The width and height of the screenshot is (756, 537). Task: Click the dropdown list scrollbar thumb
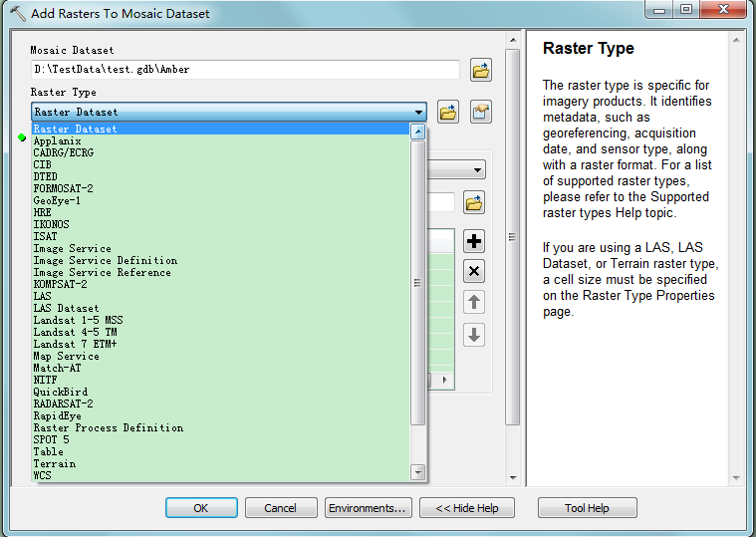(x=418, y=283)
